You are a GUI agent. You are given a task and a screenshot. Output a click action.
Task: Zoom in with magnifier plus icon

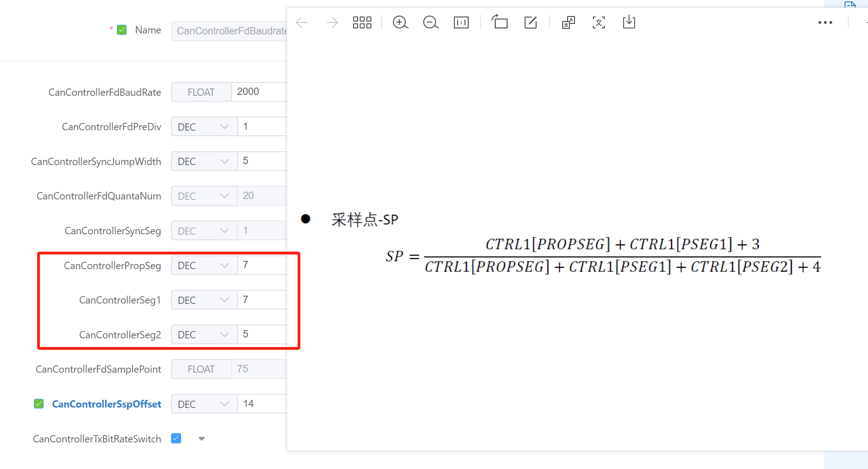[x=400, y=22]
